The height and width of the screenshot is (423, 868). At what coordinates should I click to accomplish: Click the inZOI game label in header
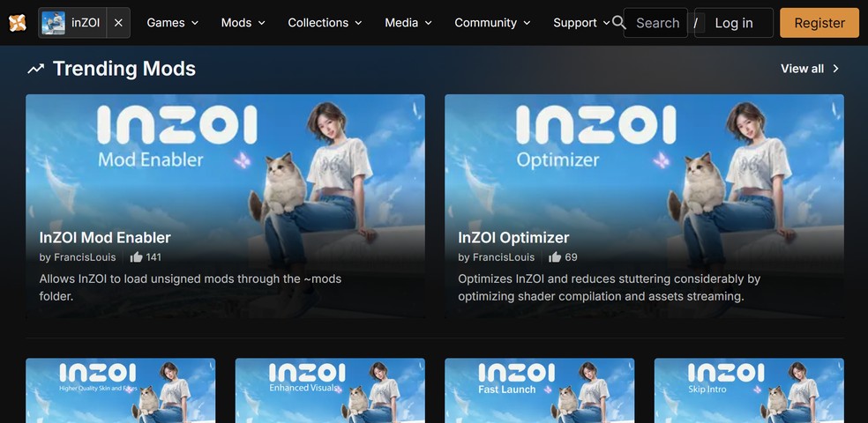[86, 23]
